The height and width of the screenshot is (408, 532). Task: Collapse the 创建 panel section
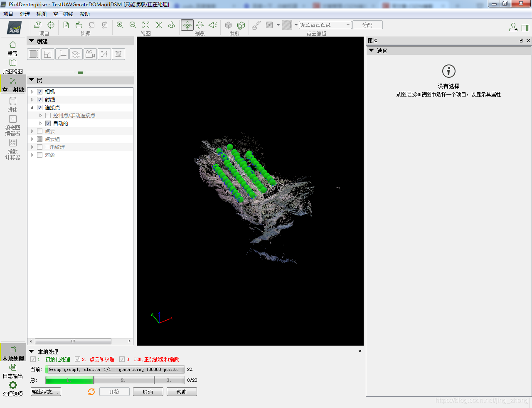(31, 41)
